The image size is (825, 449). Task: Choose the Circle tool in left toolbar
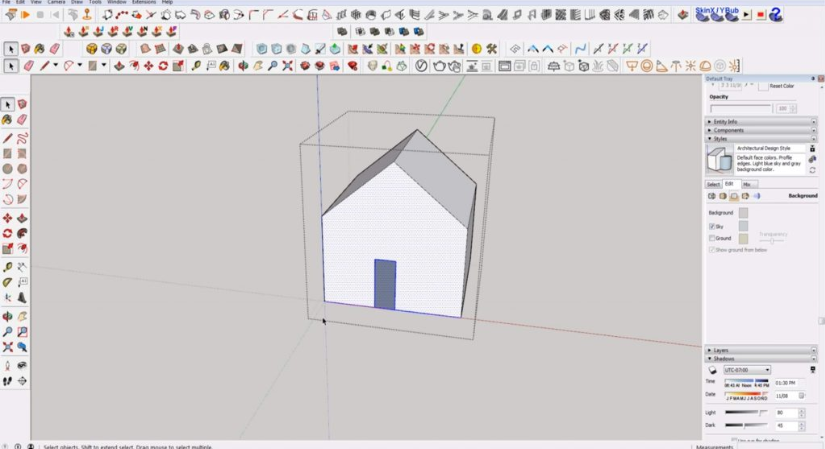coord(7,169)
